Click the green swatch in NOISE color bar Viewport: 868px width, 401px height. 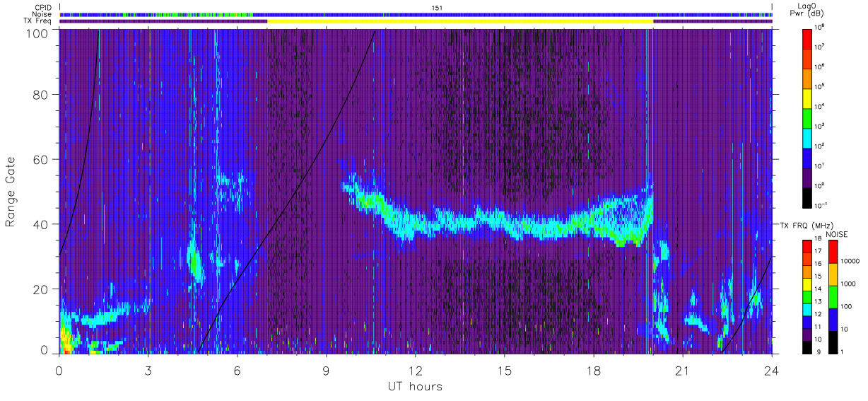point(833,297)
